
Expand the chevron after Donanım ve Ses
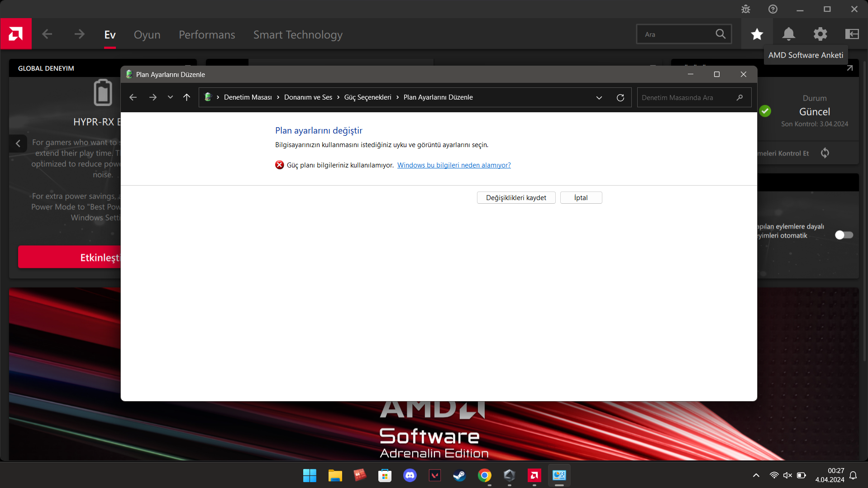coord(338,97)
